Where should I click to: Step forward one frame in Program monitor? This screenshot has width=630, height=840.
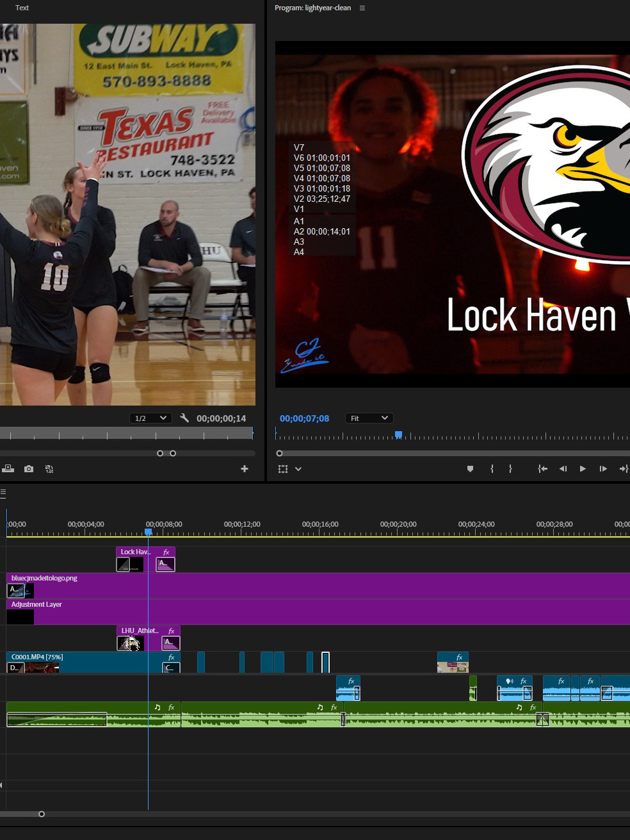click(x=602, y=469)
